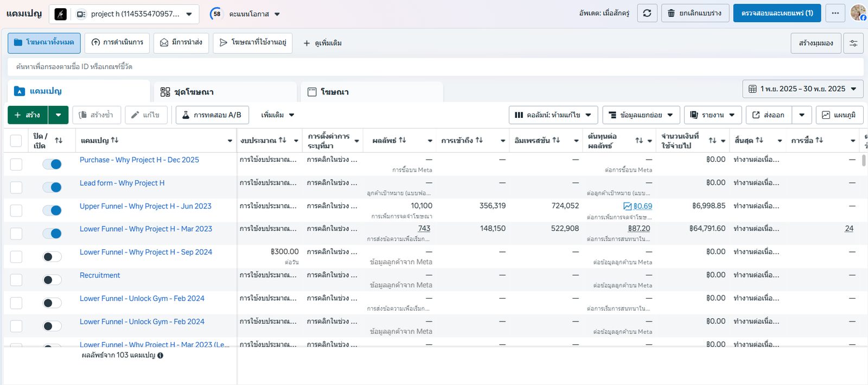
Task: Sort by จำนวนเงินที่ใช้จ่ายไป column arrows
Action: [712, 141]
